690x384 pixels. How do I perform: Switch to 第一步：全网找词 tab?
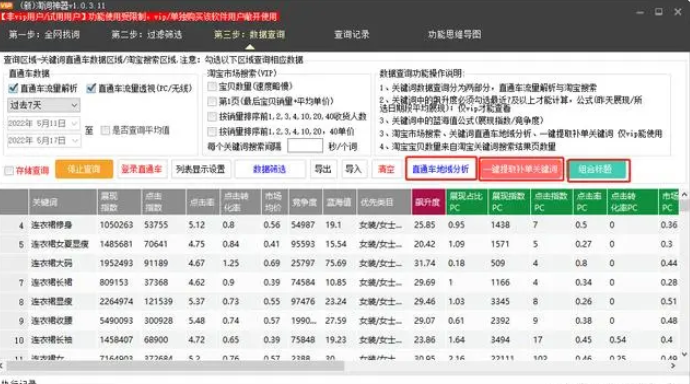[x=44, y=34]
